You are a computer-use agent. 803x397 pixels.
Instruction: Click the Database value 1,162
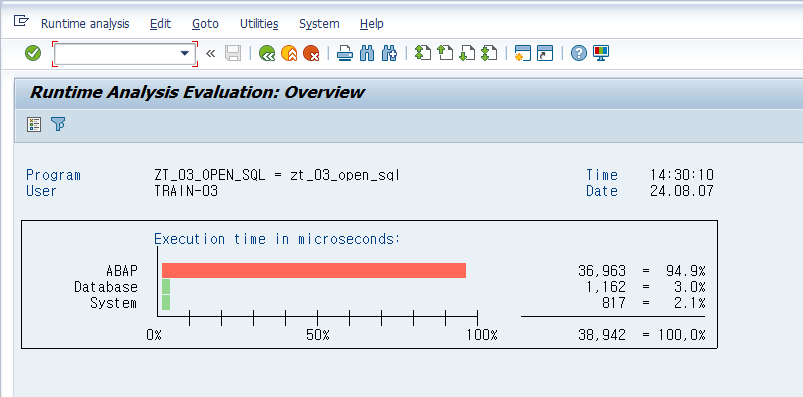point(606,286)
